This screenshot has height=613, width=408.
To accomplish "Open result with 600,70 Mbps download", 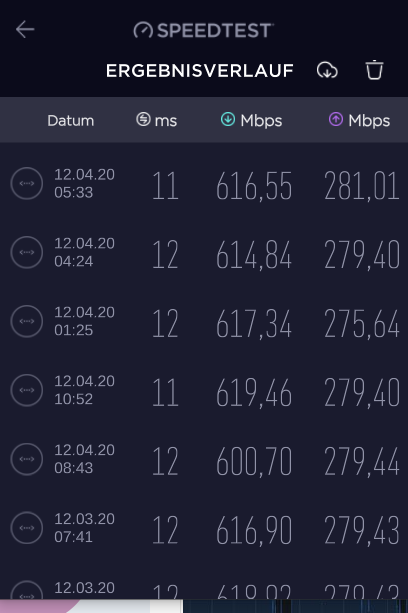I will pyautogui.click(x=204, y=459).
